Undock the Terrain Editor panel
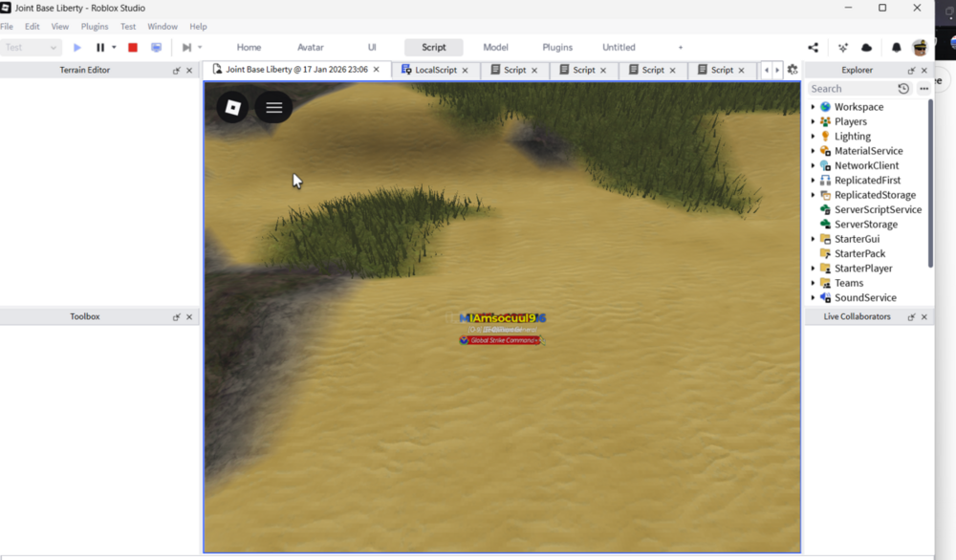Screen dimensions: 956x560 point(176,71)
